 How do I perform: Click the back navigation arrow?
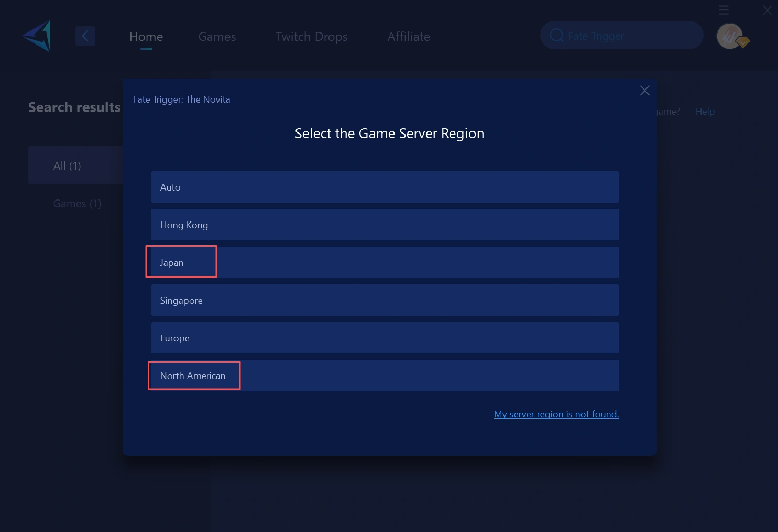[x=85, y=36]
